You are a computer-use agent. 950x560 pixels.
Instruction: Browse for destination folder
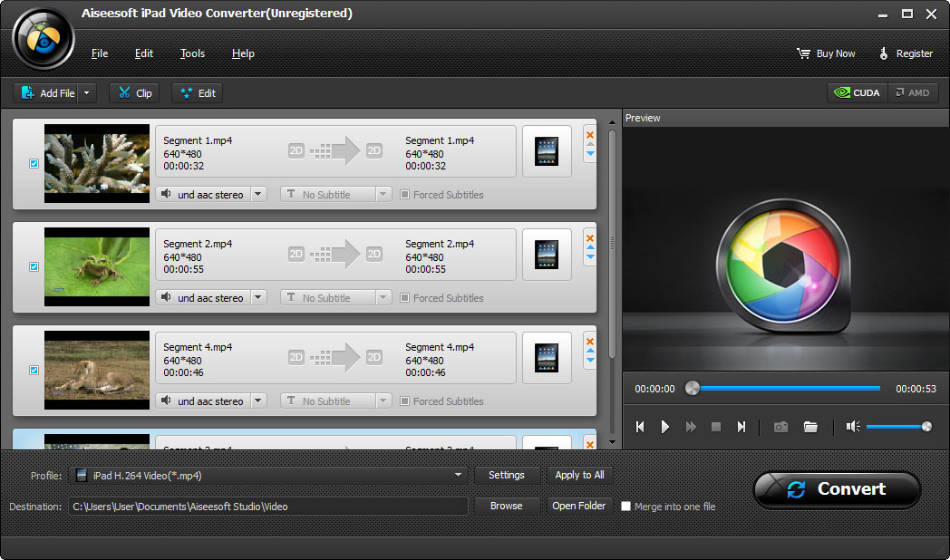click(x=507, y=507)
